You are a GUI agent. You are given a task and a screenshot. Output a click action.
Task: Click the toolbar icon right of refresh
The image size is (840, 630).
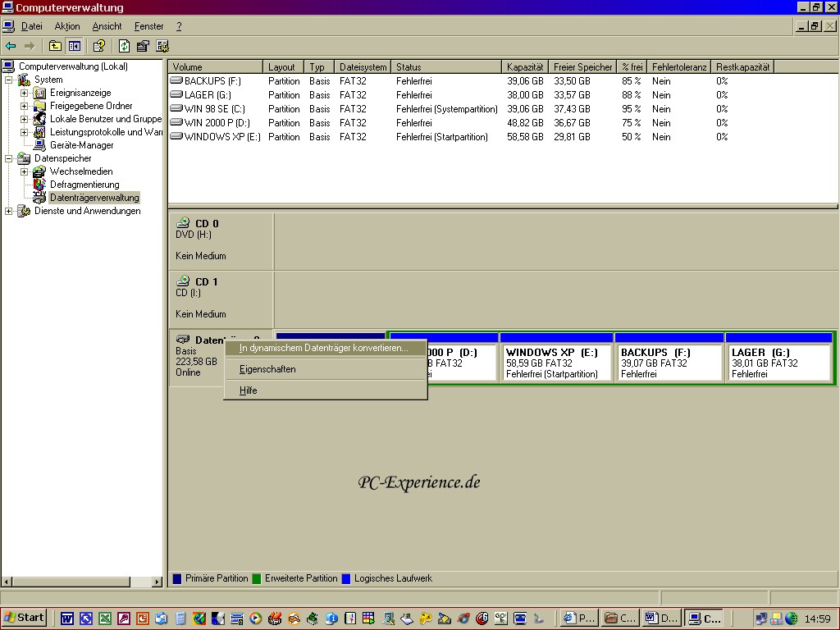pos(143,46)
